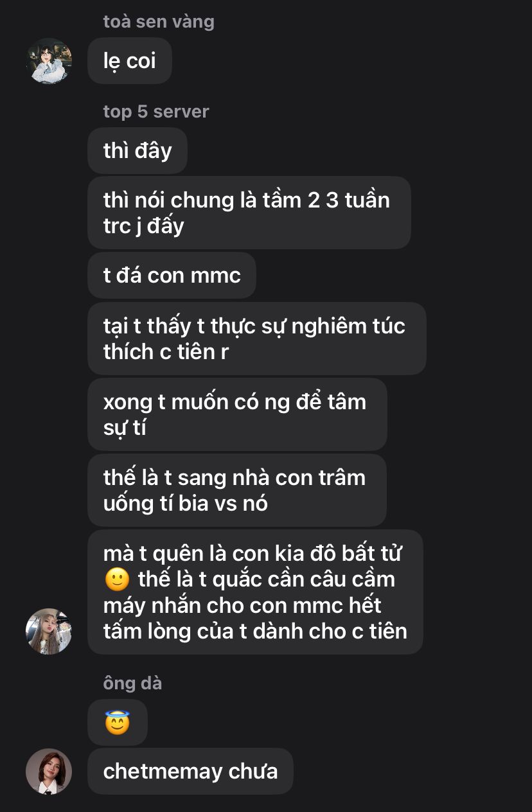The image size is (532, 812).
Task: Click the sender name "top 5 server"
Action: 156,112
